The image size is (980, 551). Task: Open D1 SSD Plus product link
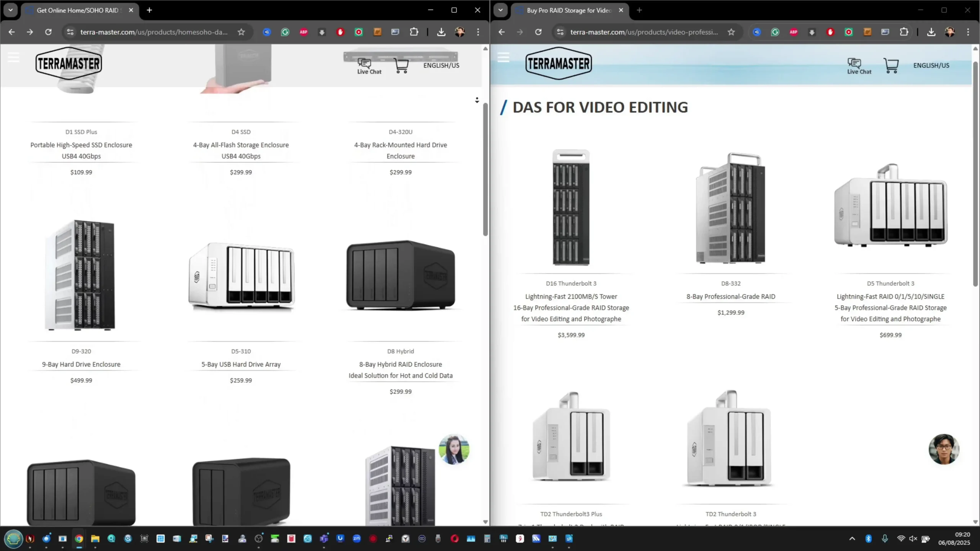click(x=81, y=132)
